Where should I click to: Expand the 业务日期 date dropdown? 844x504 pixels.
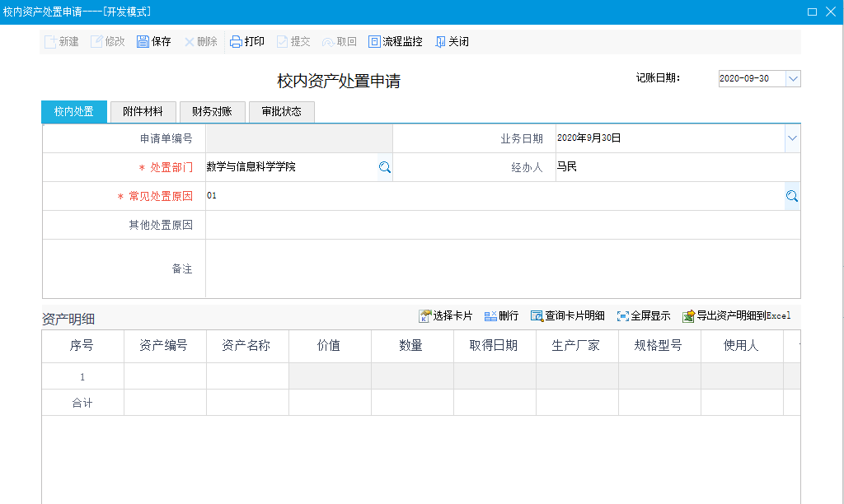(x=792, y=138)
